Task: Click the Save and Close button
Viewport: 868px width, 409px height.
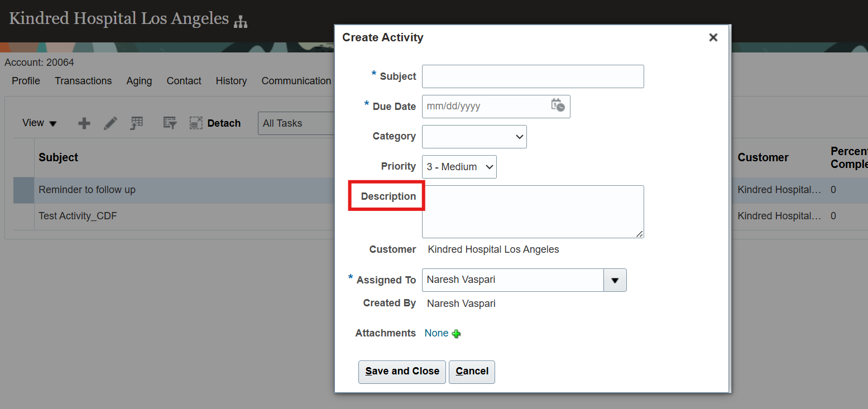Action: pos(402,372)
